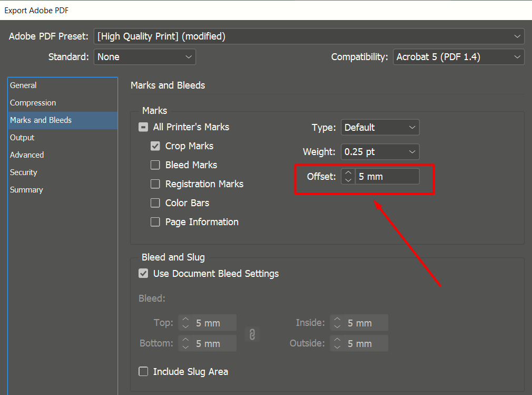Uncheck Use Document Bleed Settings
Image resolution: width=532 pixels, height=395 pixels.
pyautogui.click(x=143, y=274)
